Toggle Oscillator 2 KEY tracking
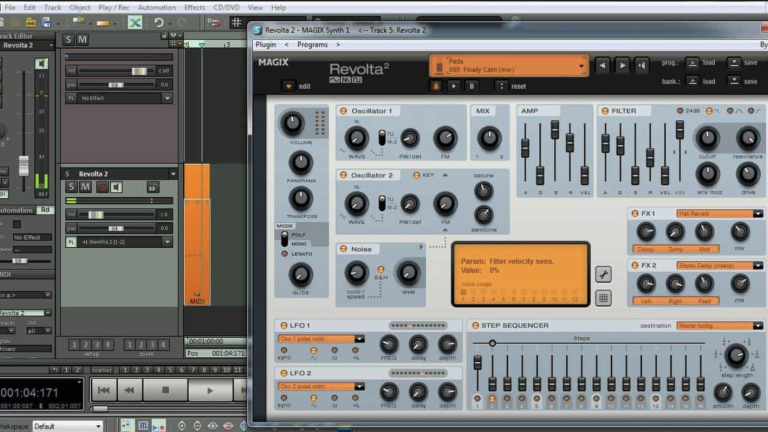The width and height of the screenshot is (768, 432). click(x=416, y=175)
